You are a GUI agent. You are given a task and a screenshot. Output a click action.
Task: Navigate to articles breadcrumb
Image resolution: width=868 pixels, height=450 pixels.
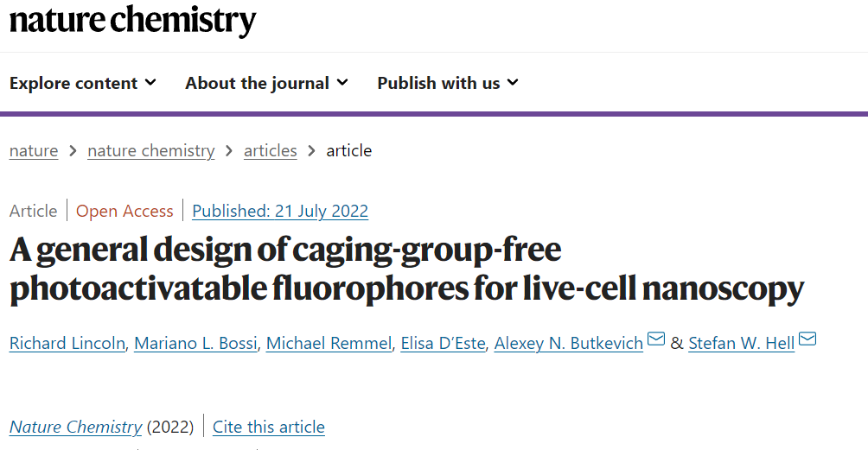pos(270,150)
